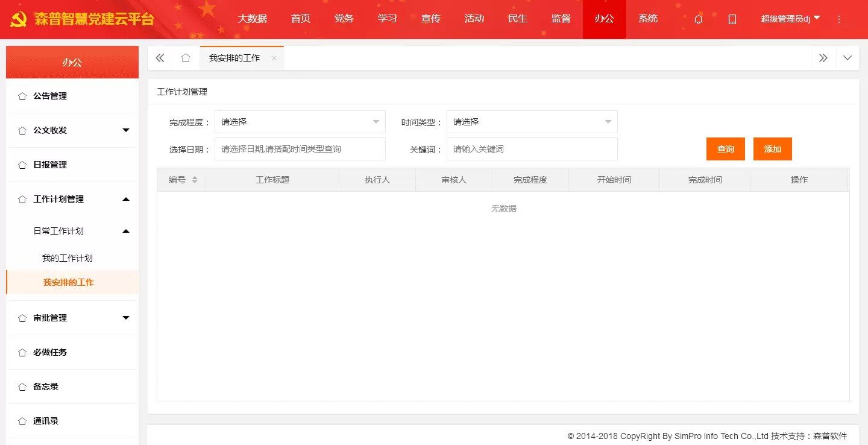Collapse the 日常工作计划 submenu arrow

(x=126, y=231)
